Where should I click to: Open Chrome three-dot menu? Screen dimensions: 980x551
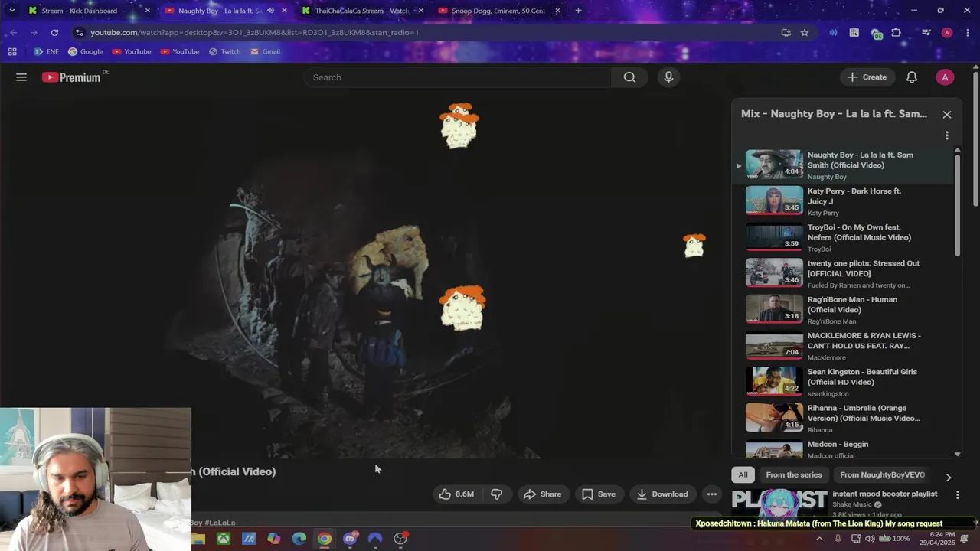[x=966, y=33]
